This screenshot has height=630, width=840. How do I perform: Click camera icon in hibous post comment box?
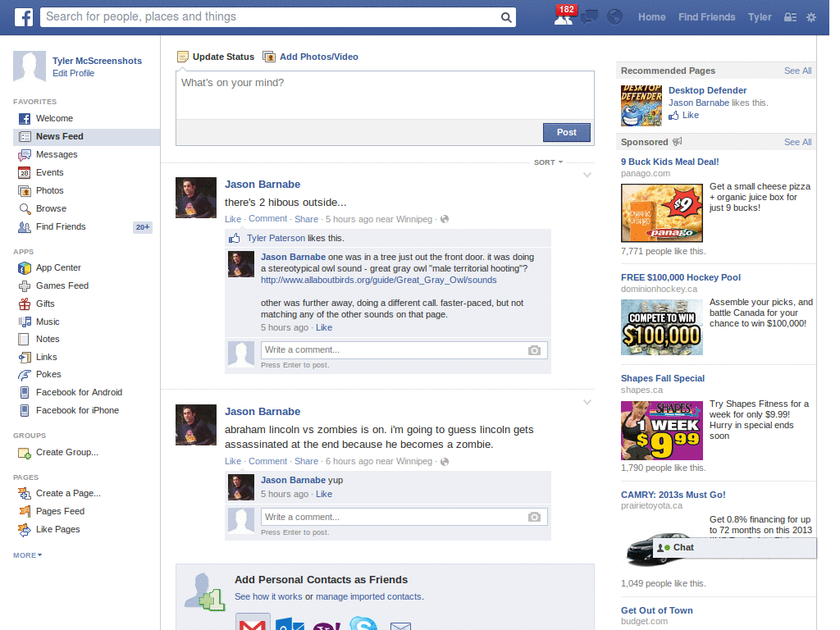tap(534, 350)
